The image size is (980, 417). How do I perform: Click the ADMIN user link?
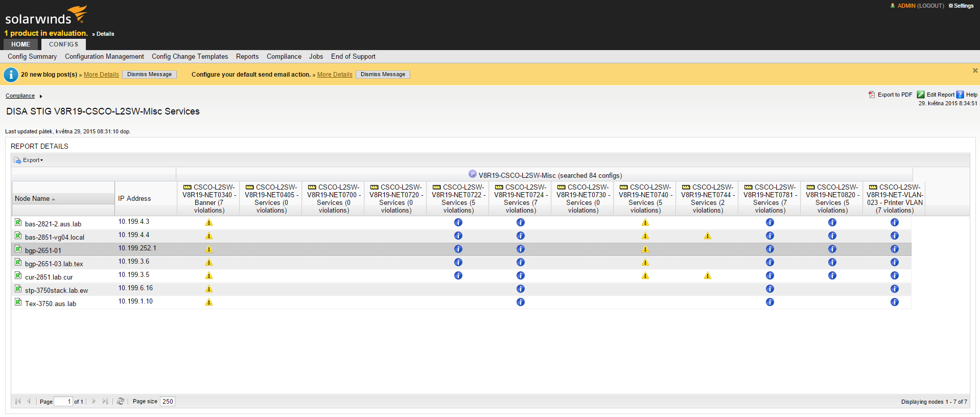pyautogui.click(x=906, y=6)
